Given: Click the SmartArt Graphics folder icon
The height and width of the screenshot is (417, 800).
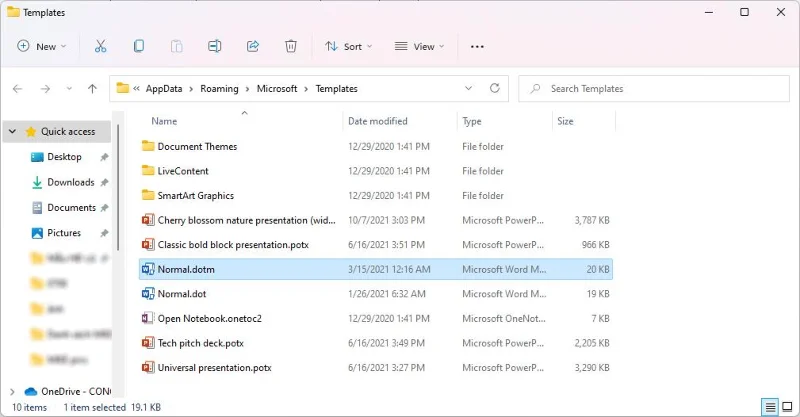Looking at the screenshot, I should pos(148,195).
